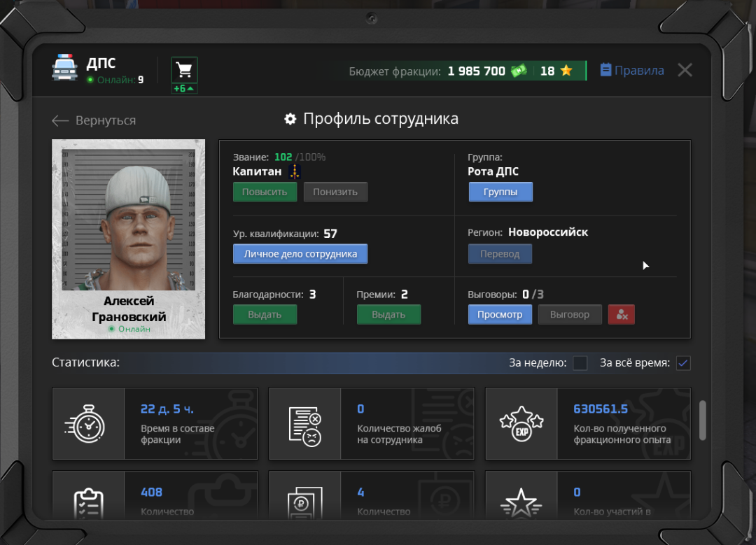Click the gold star faction rating icon
Viewport: 756px width, 545px height.
[566, 71]
